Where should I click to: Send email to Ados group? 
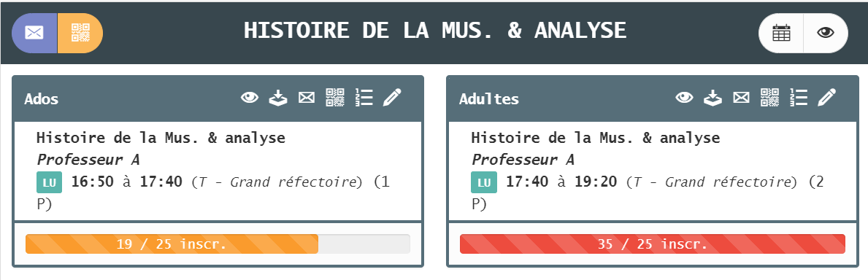pyautogui.click(x=306, y=98)
